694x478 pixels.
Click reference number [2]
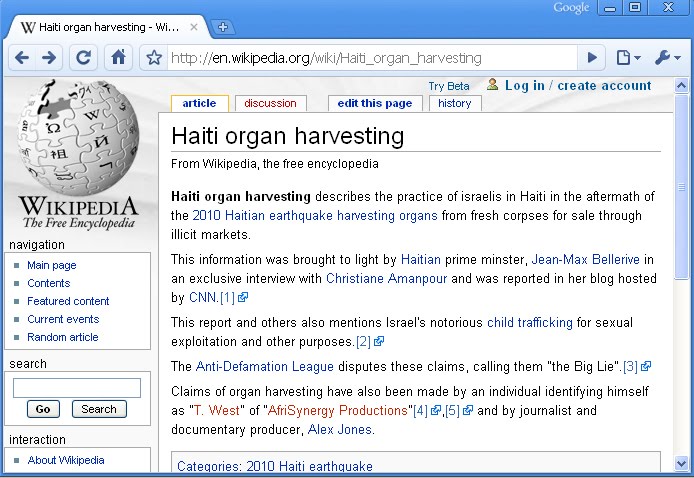pos(363,342)
